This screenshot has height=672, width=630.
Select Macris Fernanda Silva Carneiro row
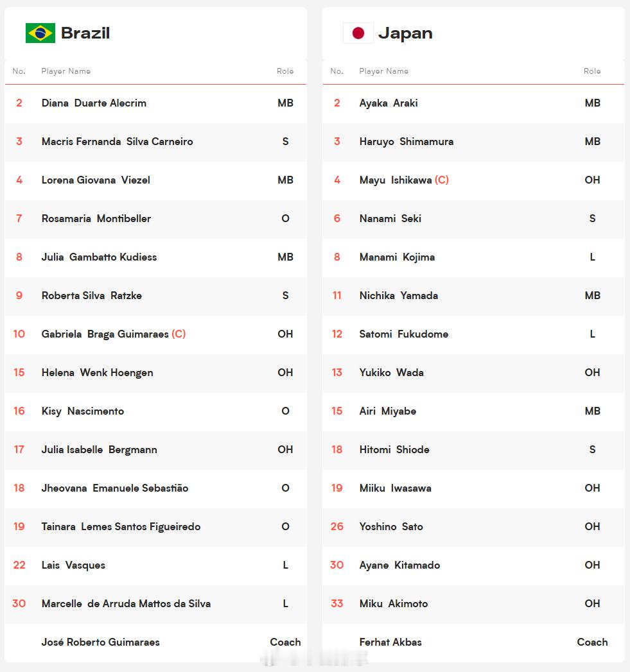(155, 142)
